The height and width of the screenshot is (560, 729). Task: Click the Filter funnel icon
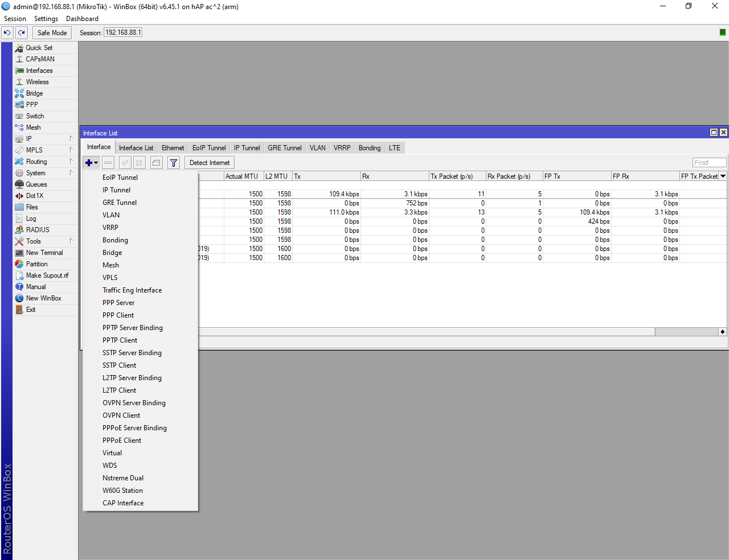[x=174, y=163]
